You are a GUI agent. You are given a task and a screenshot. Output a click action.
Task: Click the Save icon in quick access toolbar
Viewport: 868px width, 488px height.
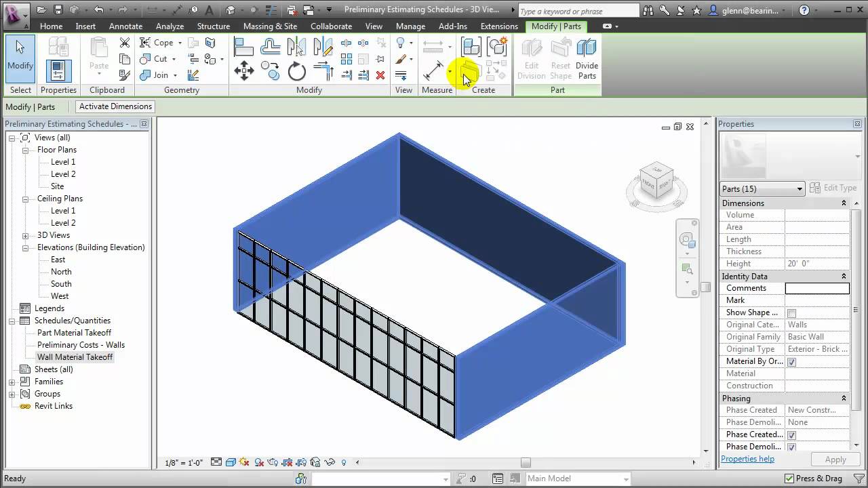[58, 9]
